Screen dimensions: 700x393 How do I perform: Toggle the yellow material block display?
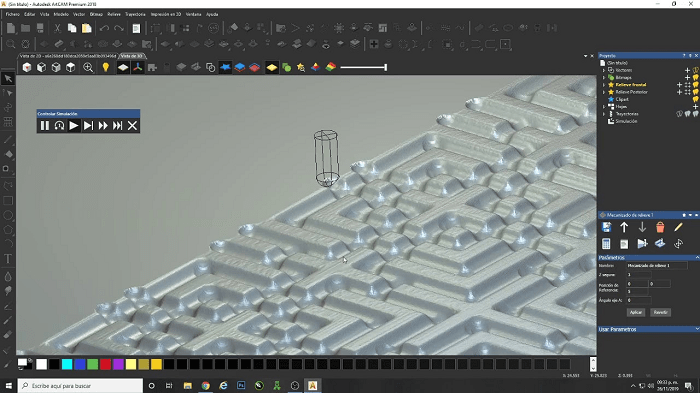tap(271, 67)
